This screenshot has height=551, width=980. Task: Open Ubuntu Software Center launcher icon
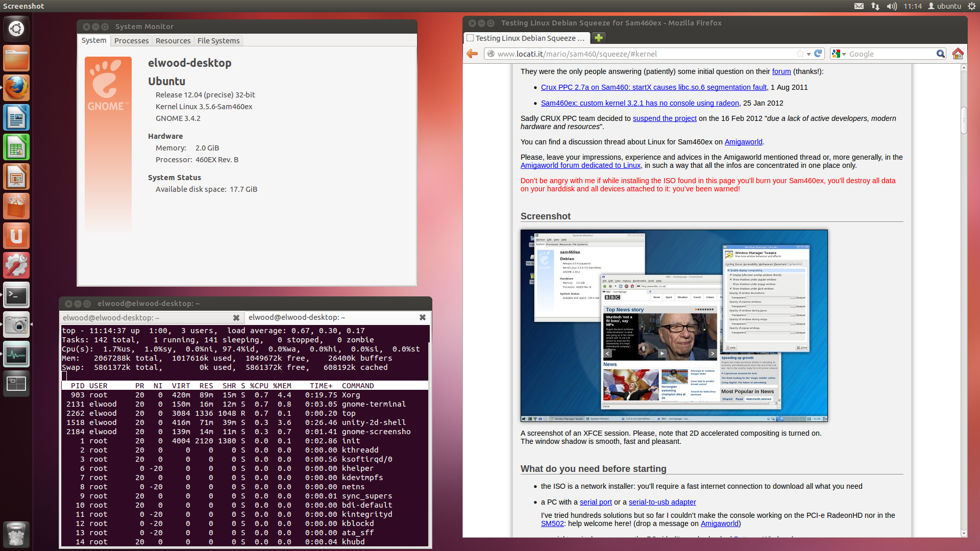pyautogui.click(x=16, y=206)
